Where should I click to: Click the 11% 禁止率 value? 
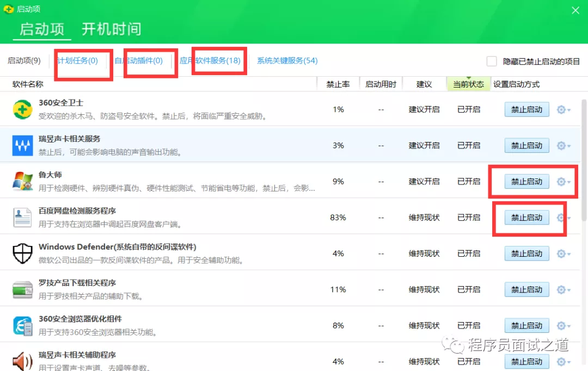coord(338,289)
